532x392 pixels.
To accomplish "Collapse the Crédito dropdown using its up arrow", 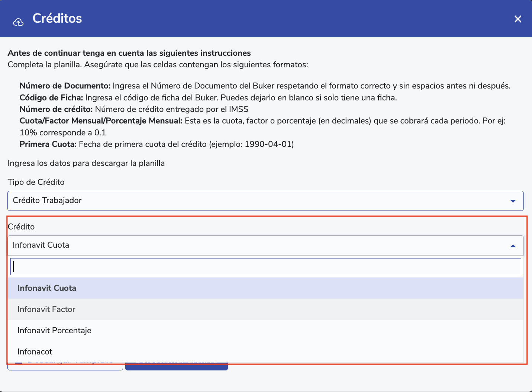I will tap(513, 245).
